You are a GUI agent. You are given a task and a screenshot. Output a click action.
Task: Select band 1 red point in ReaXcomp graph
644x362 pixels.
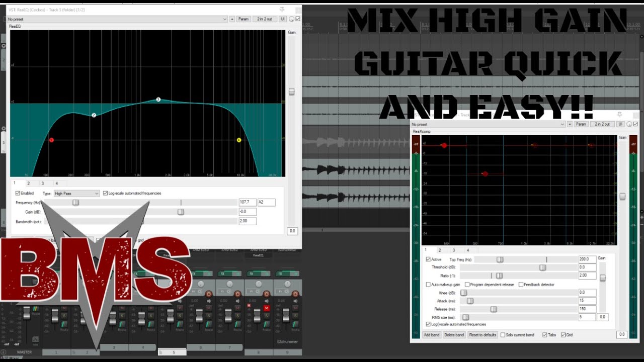[444, 145]
